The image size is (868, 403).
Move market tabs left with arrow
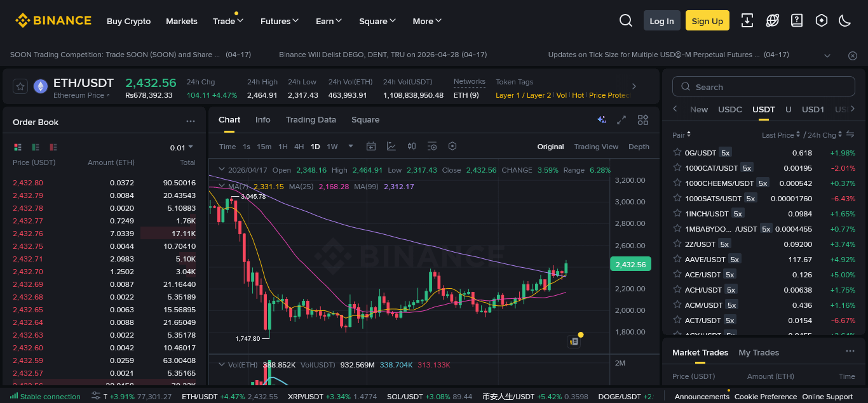675,109
